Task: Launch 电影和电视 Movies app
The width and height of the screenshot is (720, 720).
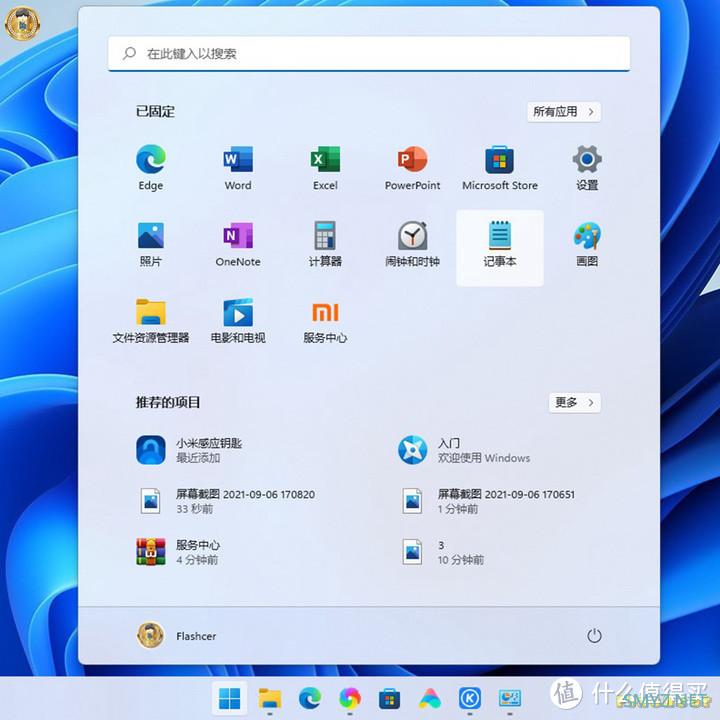Action: (x=238, y=321)
